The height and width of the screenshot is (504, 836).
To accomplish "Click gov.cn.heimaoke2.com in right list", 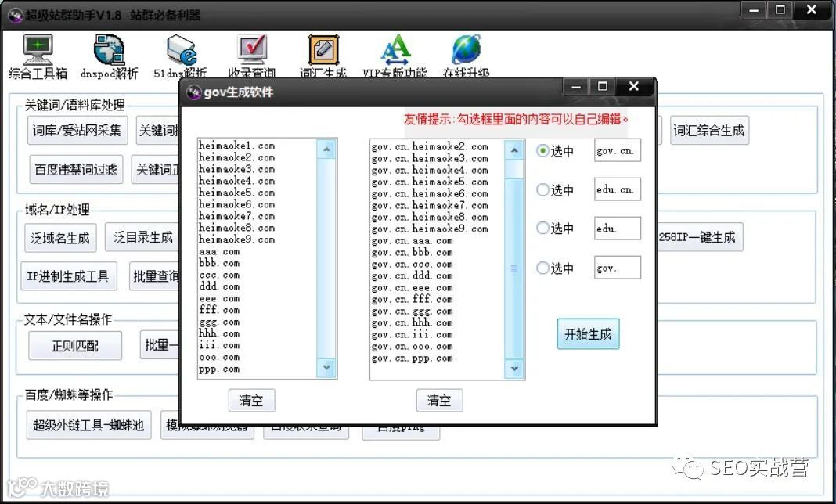I will click(x=430, y=146).
